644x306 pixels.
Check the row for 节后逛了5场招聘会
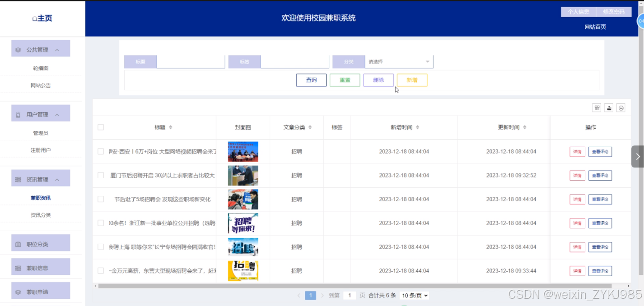point(101,199)
